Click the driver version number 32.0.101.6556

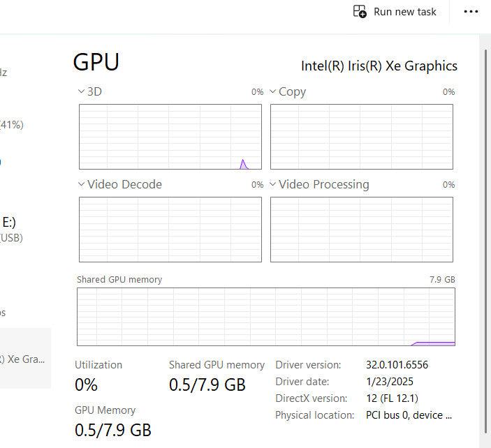(397, 365)
